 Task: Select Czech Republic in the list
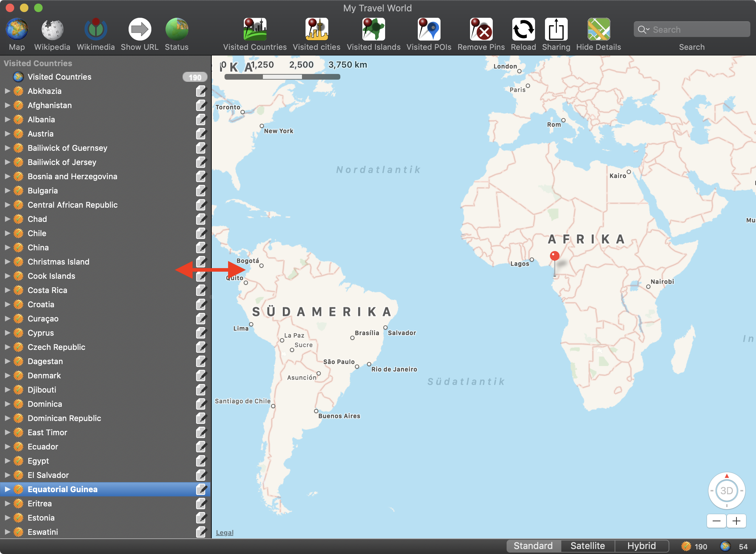pyautogui.click(x=106, y=347)
